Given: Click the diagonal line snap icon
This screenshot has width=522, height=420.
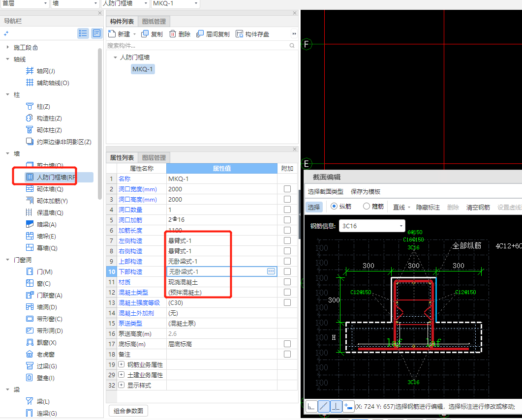Looking at the screenshot, I should (x=324, y=406).
